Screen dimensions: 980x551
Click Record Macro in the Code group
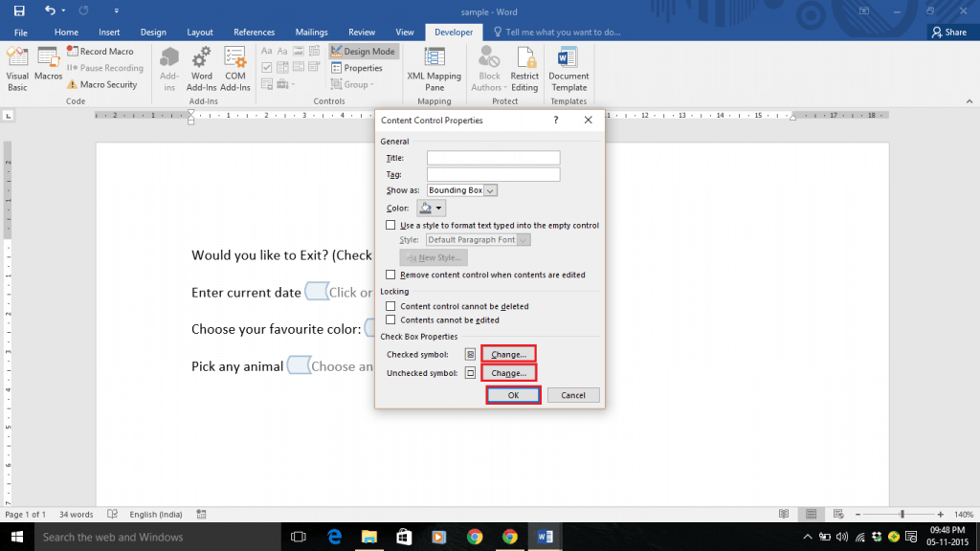100,52
